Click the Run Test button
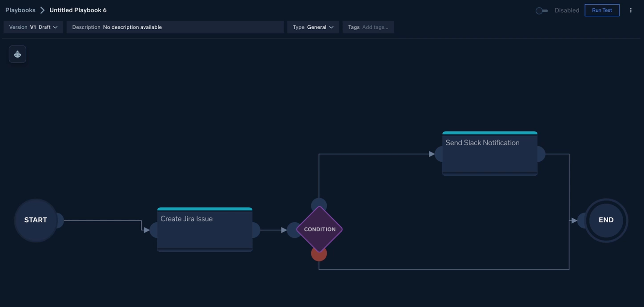Image resolution: width=644 pixels, height=307 pixels. [x=602, y=10]
